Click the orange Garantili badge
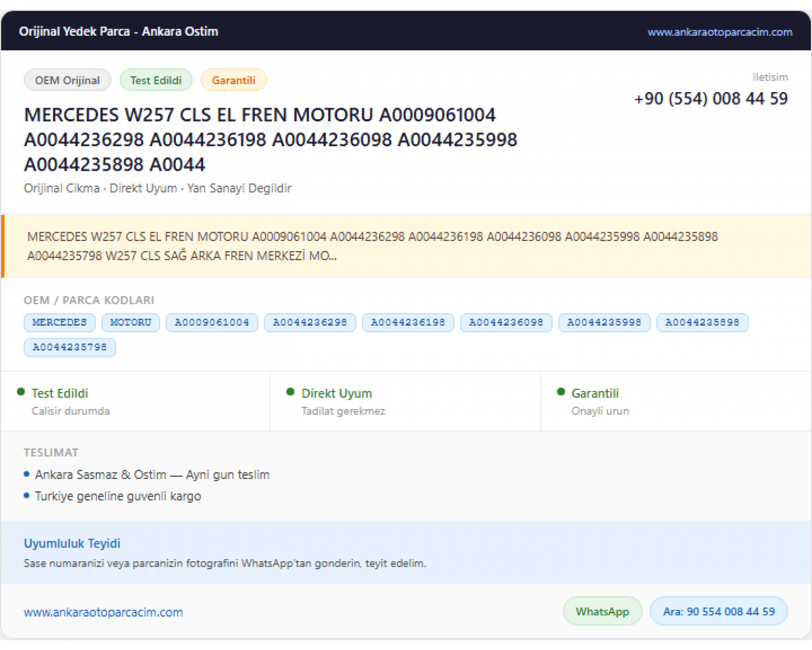Viewport: 812px width, 650px height. point(233,80)
